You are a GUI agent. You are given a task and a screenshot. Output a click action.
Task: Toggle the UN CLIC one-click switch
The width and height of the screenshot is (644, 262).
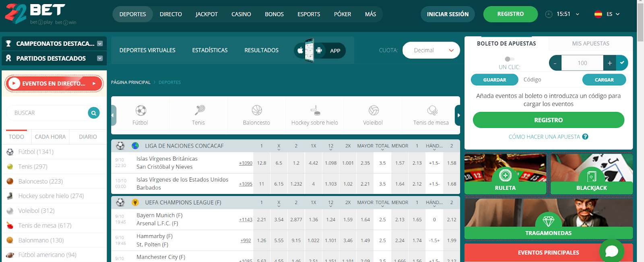[510, 59]
